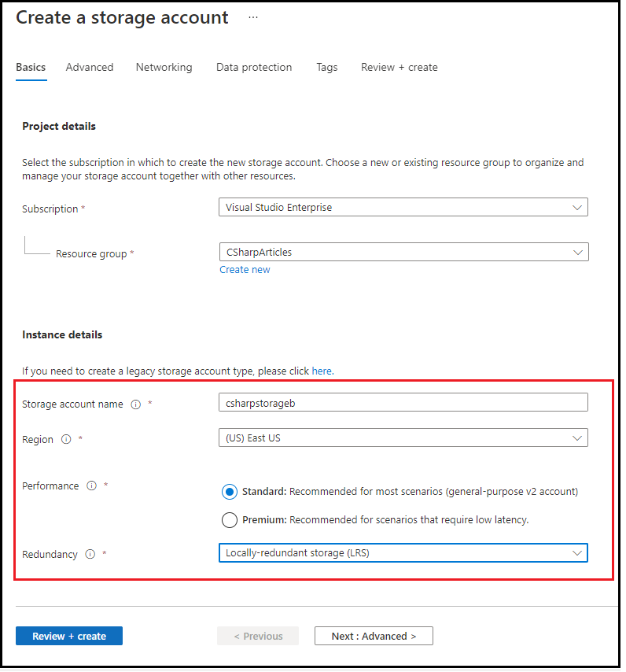The height and width of the screenshot is (672, 626).
Task: Switch to the Tags tab
Action: [x=326, y=68]
